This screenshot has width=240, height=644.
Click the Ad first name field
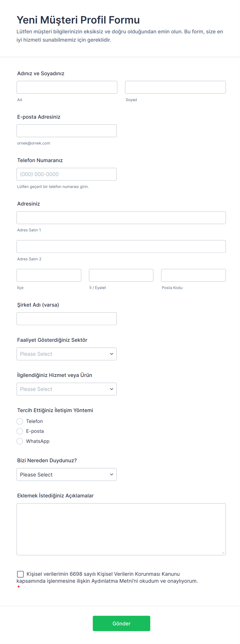click(x=67, y=87)
